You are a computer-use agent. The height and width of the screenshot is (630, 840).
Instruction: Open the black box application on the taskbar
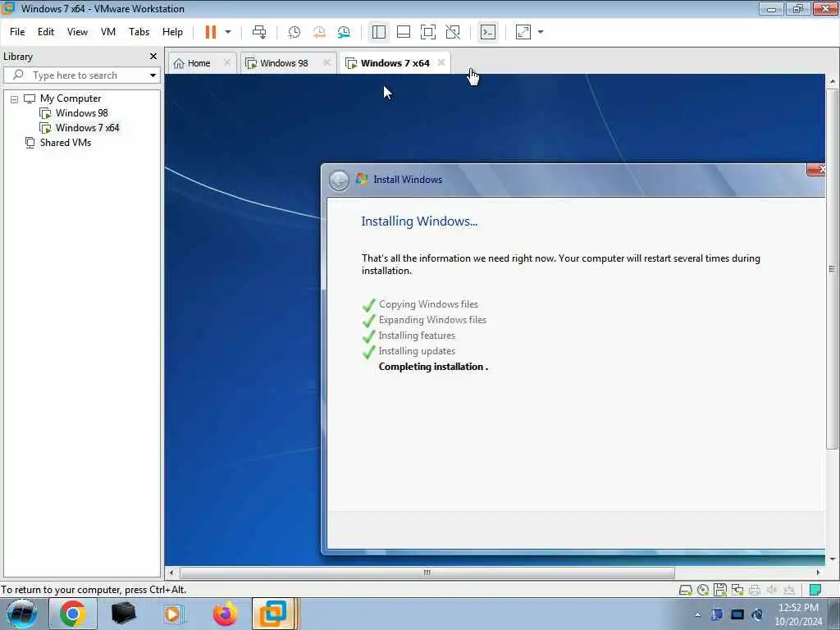(123, 614)
